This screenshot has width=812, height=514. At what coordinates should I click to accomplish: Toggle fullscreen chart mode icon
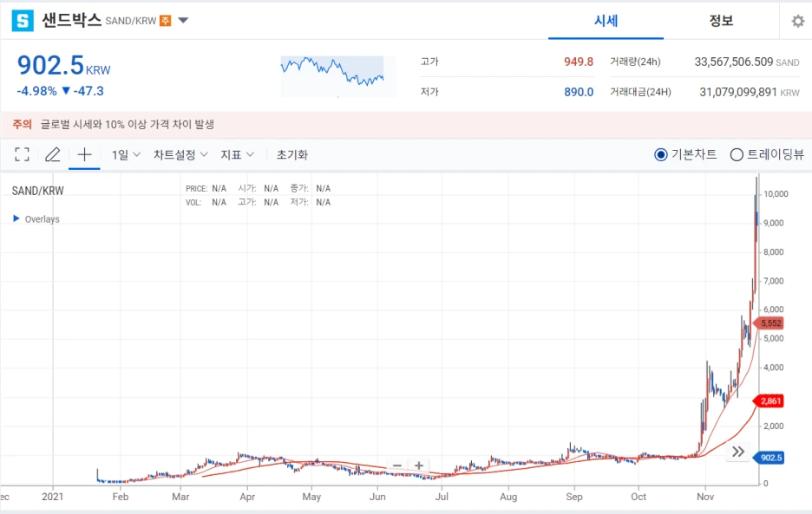[x=22, y=154]
